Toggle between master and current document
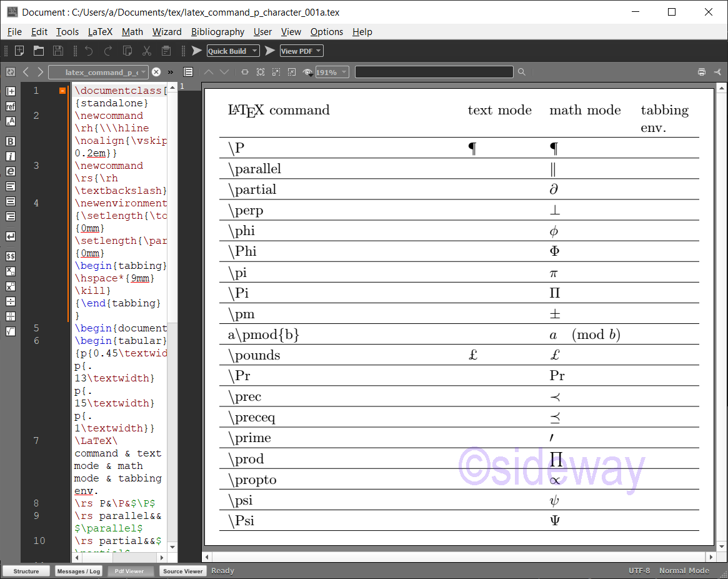The width and height of the screenshot is (728, 579). coord(11,72)
